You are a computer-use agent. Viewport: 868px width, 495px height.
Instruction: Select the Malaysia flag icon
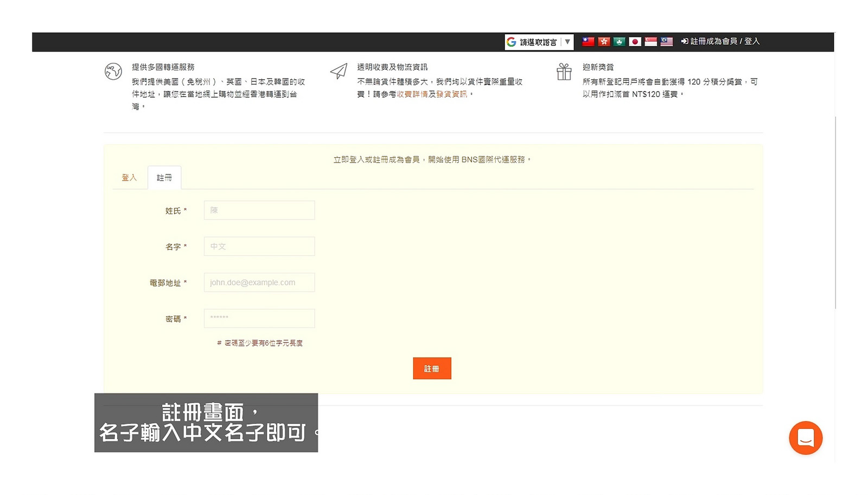tap(667, 42)
